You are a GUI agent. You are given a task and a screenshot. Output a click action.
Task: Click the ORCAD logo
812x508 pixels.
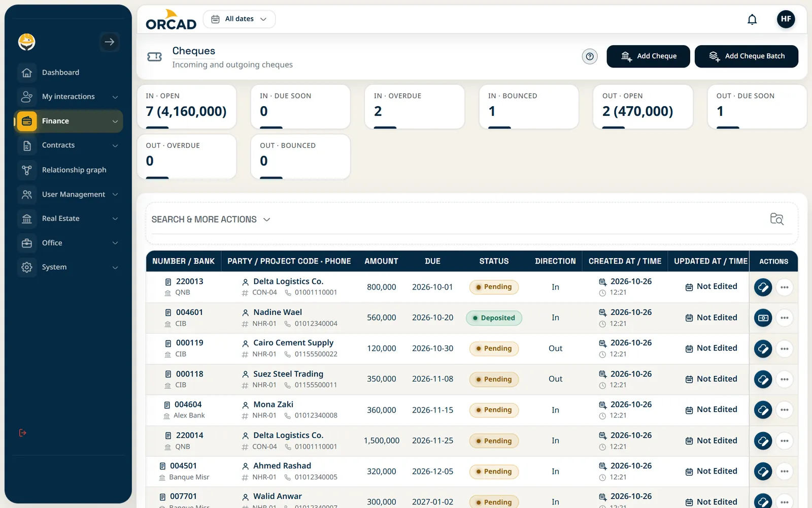[x=171, y=20]
